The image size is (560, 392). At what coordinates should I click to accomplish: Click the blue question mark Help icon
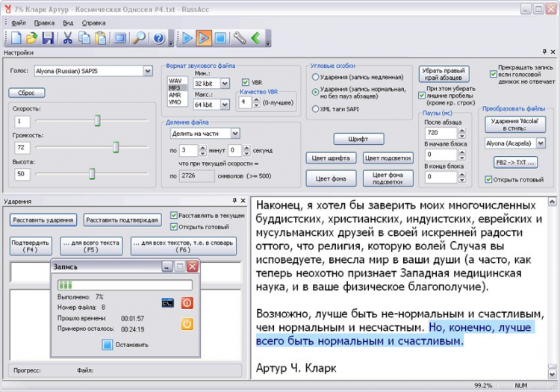coord(159,38)
